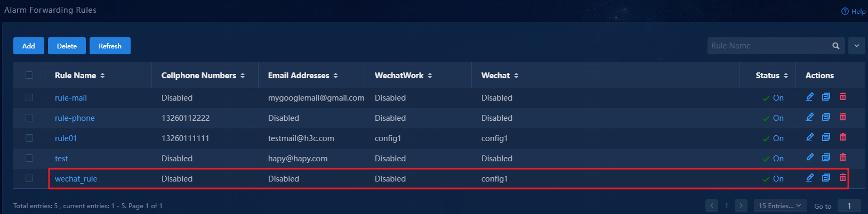Sort by WechatWork column
The image size is (868, 214).
click(430, 76)
